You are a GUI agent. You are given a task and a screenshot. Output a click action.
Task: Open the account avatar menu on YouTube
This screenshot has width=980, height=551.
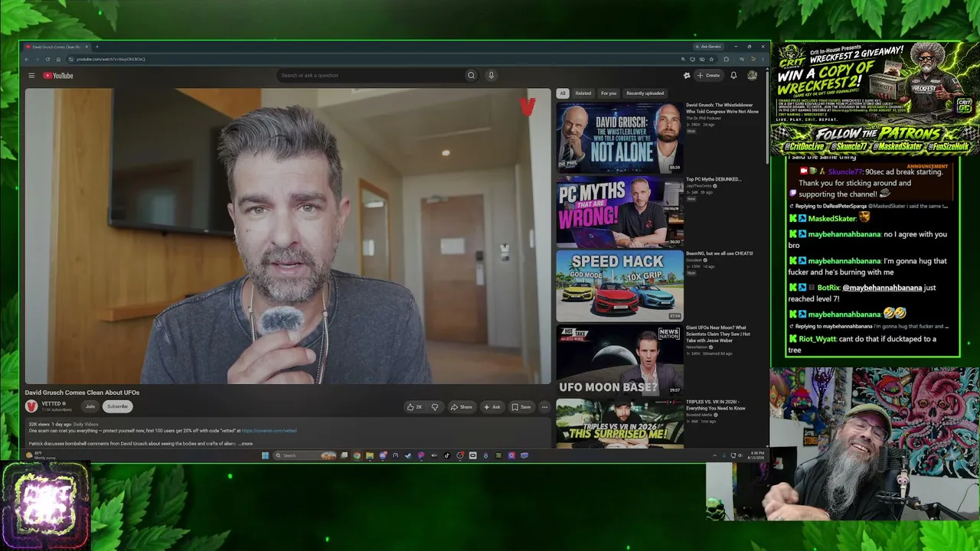point(752,76)
